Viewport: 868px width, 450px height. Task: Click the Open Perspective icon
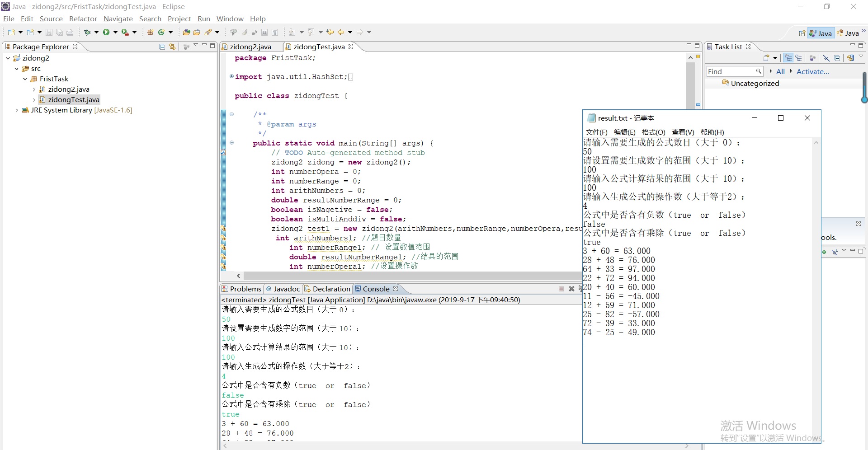point(802,33)
